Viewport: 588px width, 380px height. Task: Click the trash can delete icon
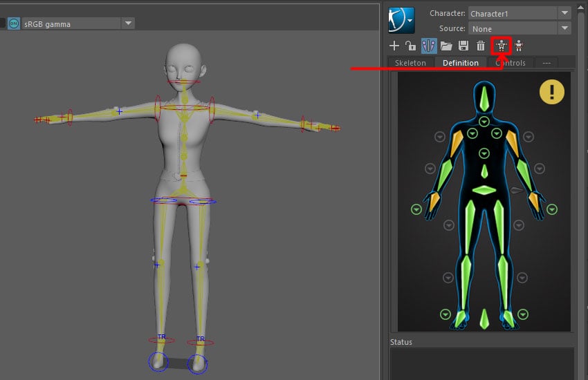click(481, 46)
